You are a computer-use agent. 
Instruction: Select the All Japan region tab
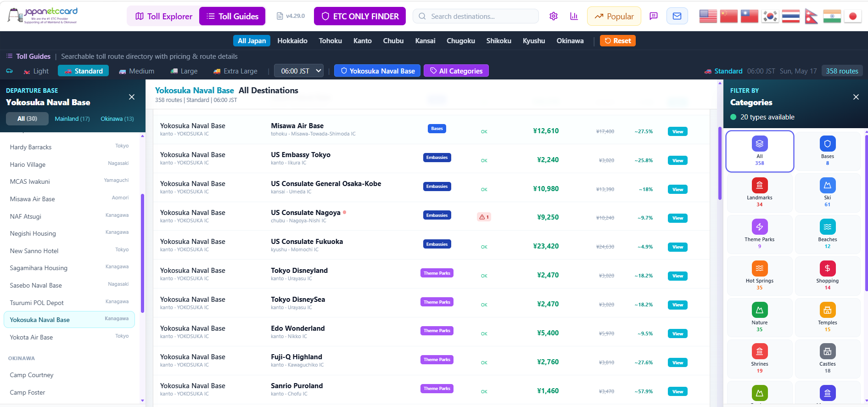252,41
